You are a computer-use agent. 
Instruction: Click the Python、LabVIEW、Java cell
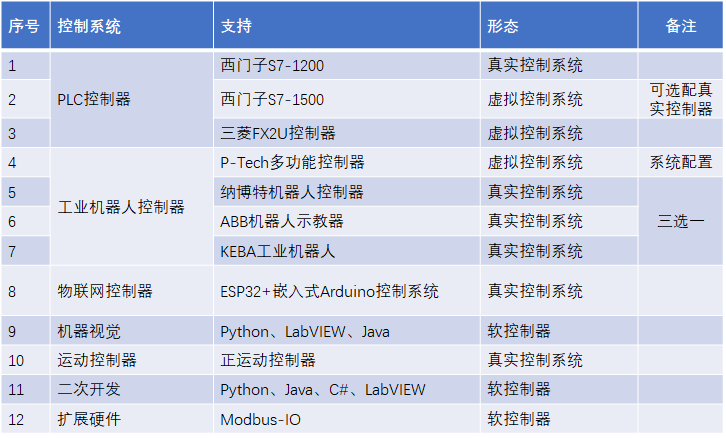(347, 331)
